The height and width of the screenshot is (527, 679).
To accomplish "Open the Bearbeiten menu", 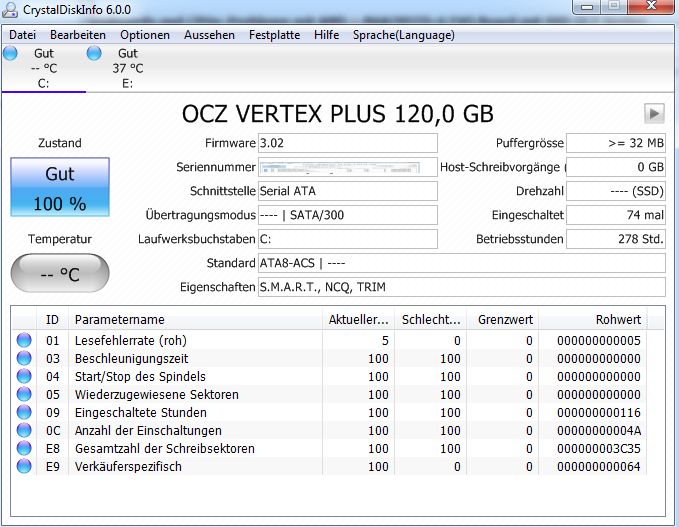I will click(78, 35).
